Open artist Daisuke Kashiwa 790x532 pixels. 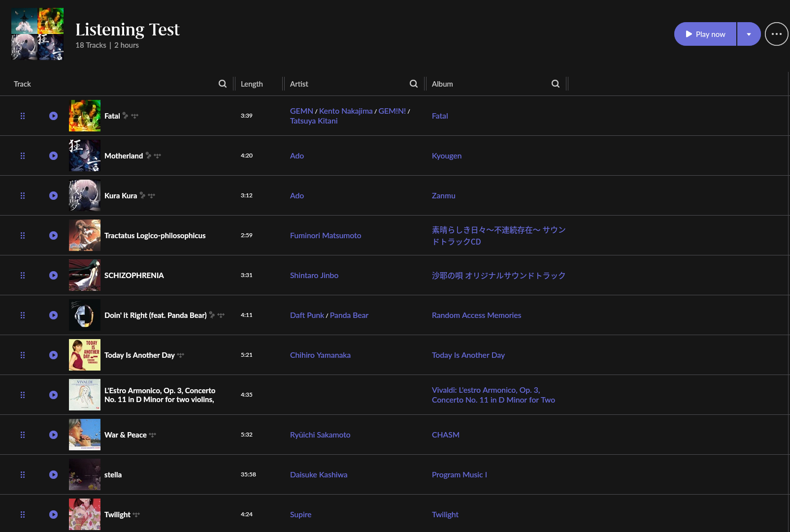coord(319,475)
